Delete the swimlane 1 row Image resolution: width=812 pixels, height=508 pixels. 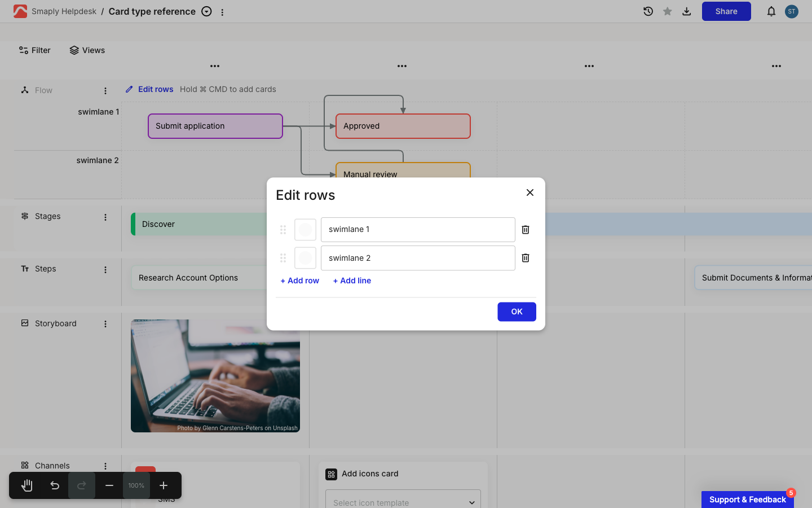click(x=526, y=230)
